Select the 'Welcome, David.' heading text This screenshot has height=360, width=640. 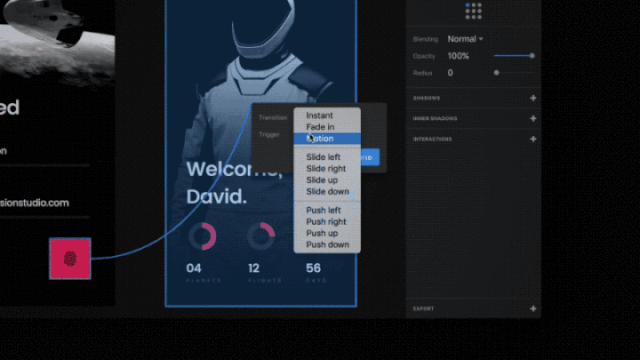pos(235,183)
